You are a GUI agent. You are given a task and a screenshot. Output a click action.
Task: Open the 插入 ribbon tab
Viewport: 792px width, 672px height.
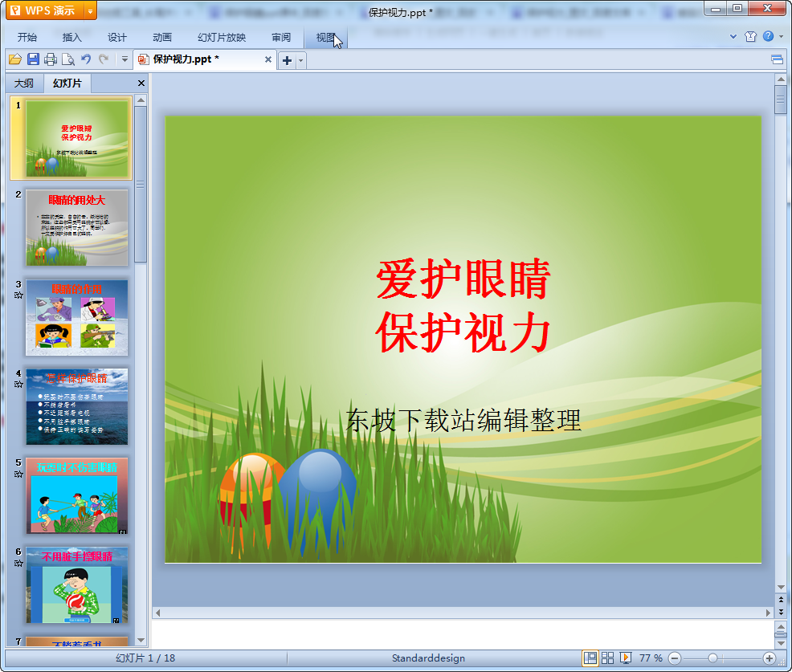[x=71, y=38]
